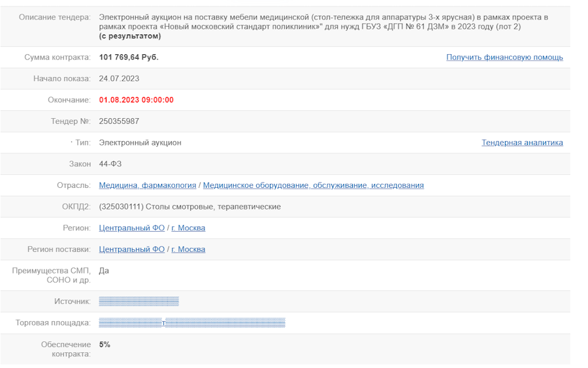Open 'г. Москва' in Регион поставки row
Screen dimensions: 588x368
click(x=188, y=249)
